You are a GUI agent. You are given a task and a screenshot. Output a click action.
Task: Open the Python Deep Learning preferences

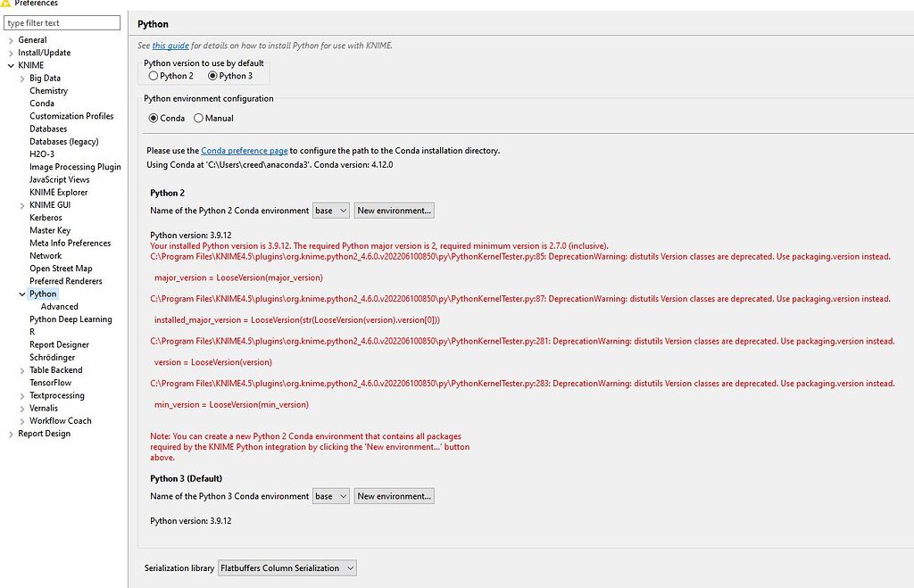[71, 319]
